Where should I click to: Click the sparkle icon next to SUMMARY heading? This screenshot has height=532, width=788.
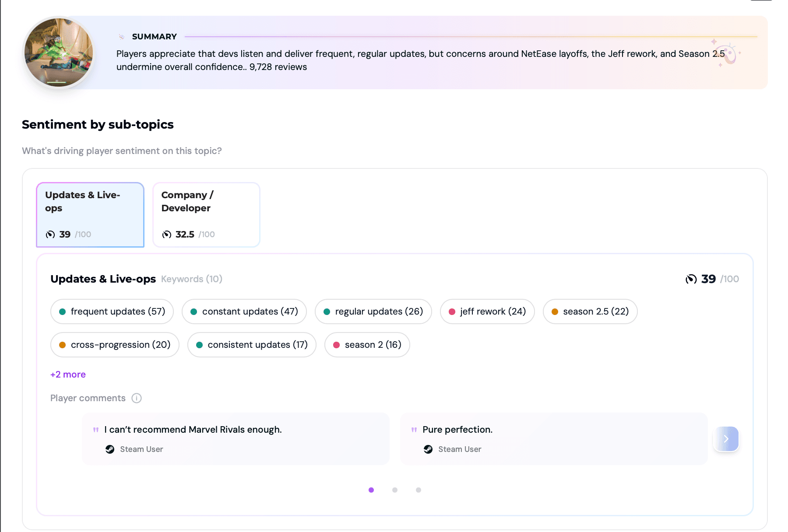pos(122,37)
